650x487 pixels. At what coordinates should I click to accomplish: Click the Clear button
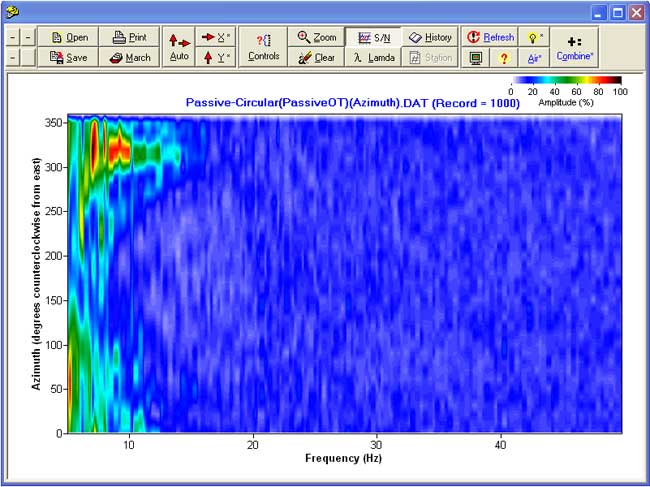[x=316, y=57]
